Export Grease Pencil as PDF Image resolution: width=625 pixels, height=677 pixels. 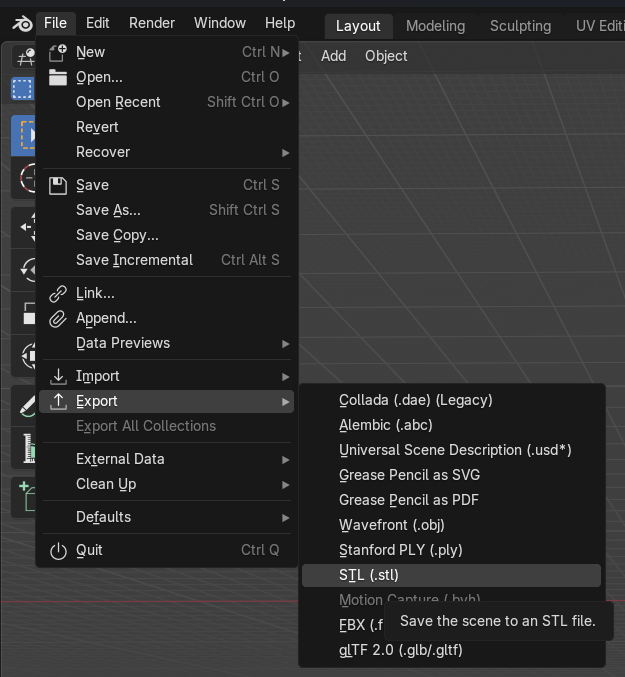(x=451, y=500)
